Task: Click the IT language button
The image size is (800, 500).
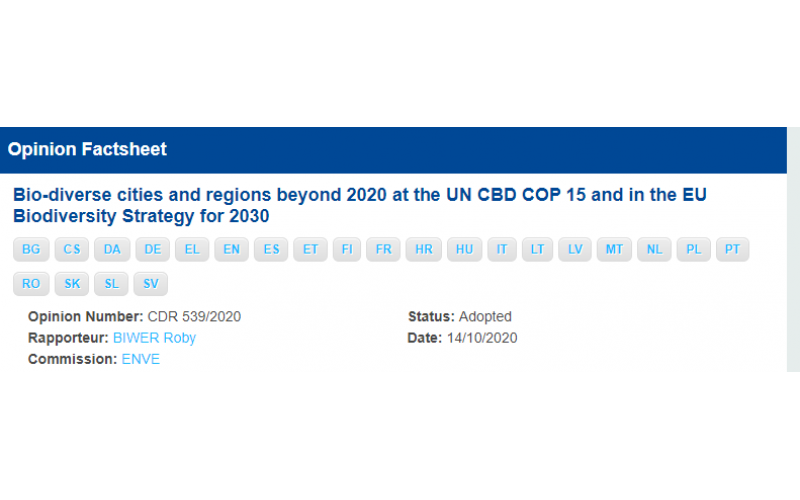Action: click(x=502, y=249)
